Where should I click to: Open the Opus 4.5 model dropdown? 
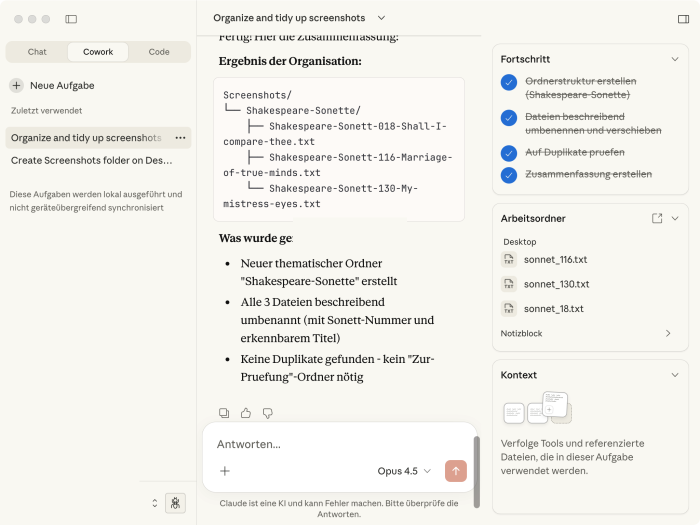(x=404, y=471)
